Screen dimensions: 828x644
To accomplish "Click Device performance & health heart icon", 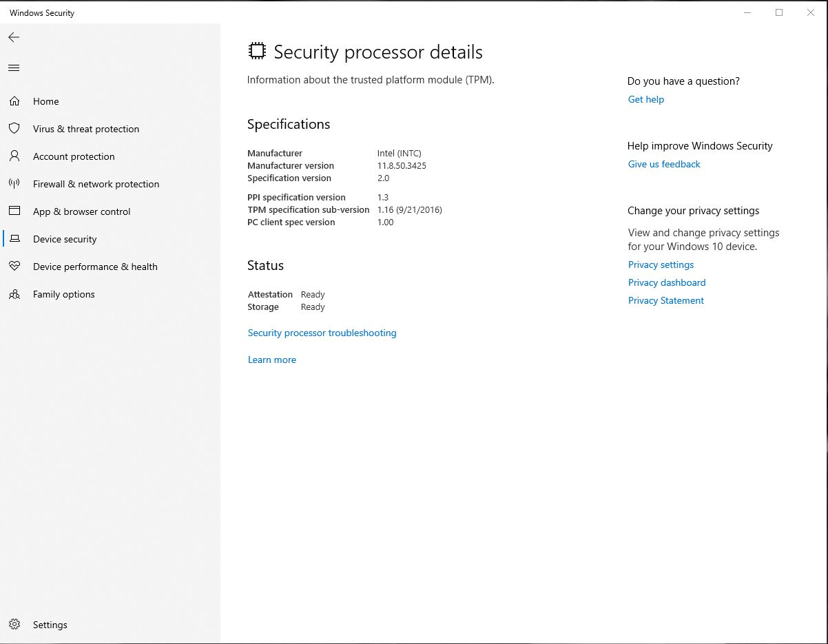I will point(14,267).
